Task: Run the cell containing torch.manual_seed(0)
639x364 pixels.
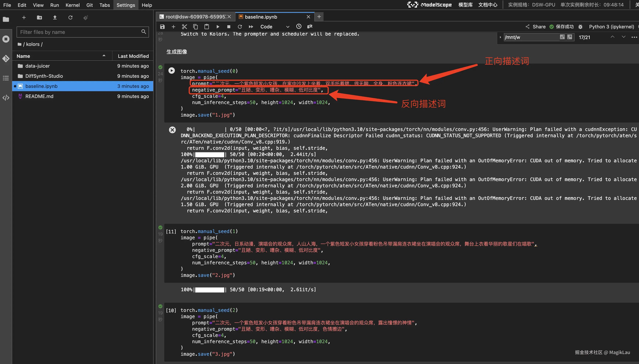Action: point(171,71)
